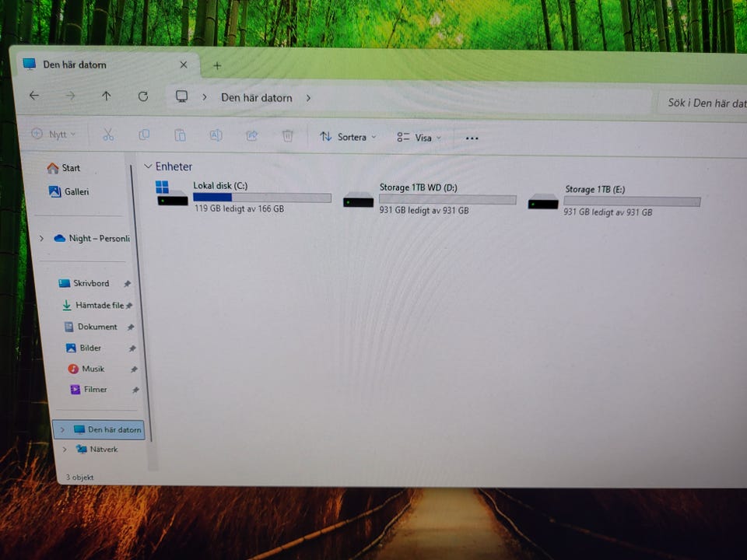Select the Storage 1TB (E:) drive icon
The width and height of the screenshot is (747, 560).
[543, 201]
